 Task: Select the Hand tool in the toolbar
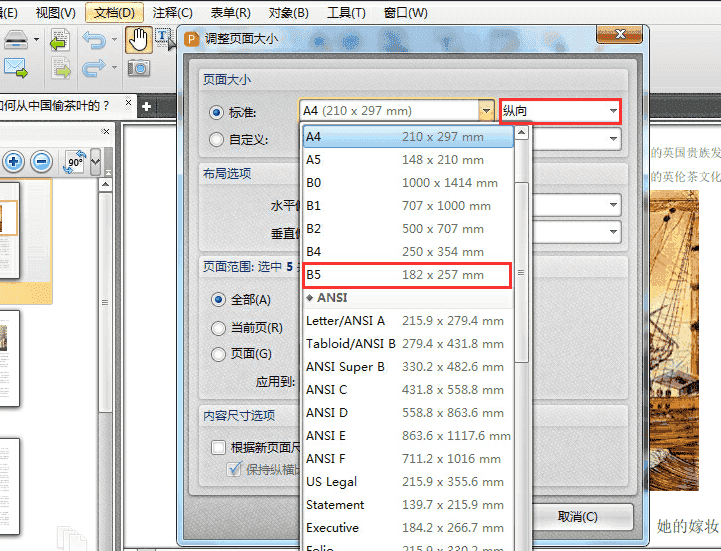tap(137, 40)
